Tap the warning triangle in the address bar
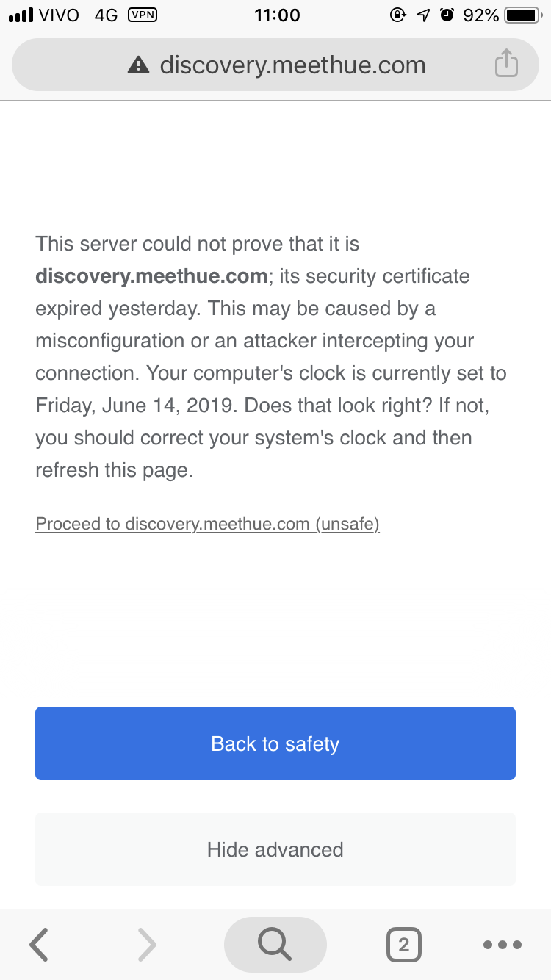Screen dimensions: 551x980 pos(139,65)
